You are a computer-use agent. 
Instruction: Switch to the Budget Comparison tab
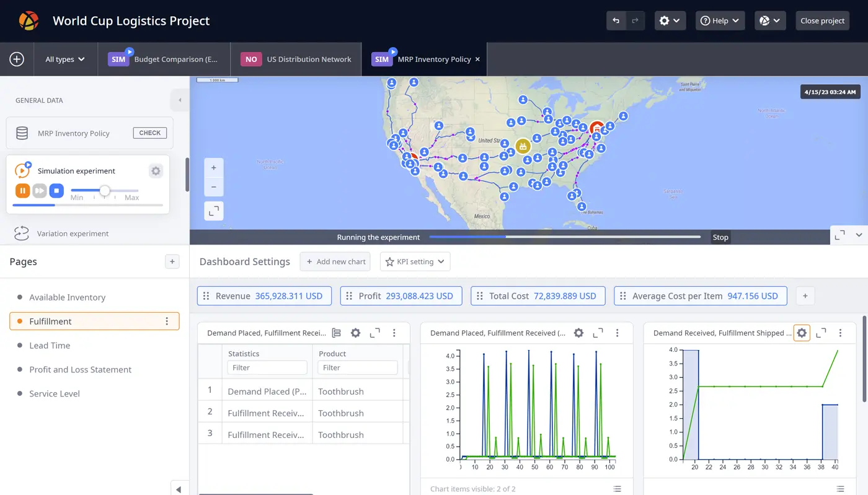click(x=164, y=59)
